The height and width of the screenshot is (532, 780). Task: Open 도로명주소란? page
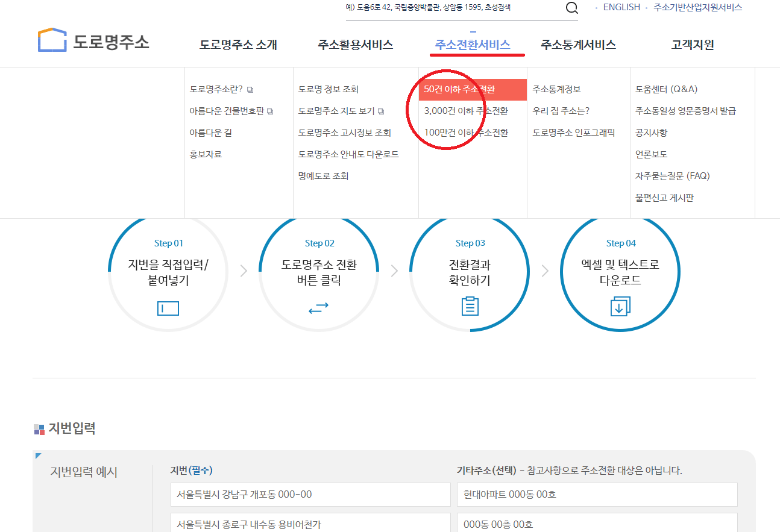(x=216, y=89)
